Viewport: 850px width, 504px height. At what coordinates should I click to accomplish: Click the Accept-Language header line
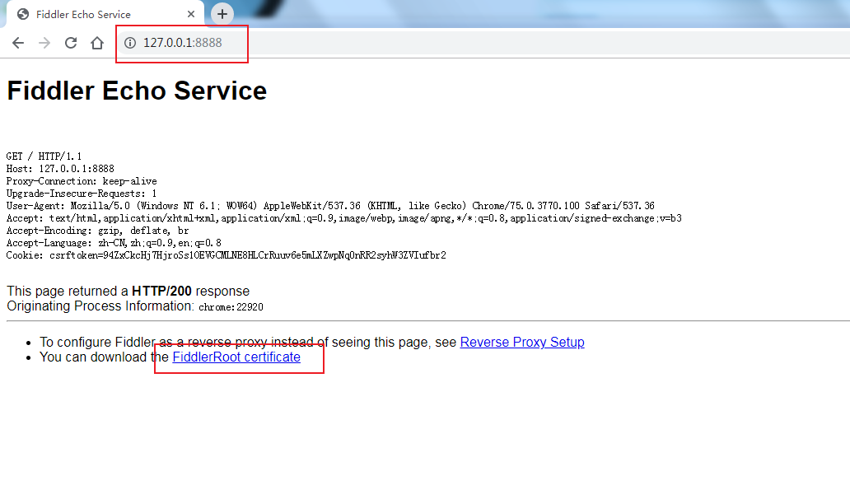pos(114,243)
